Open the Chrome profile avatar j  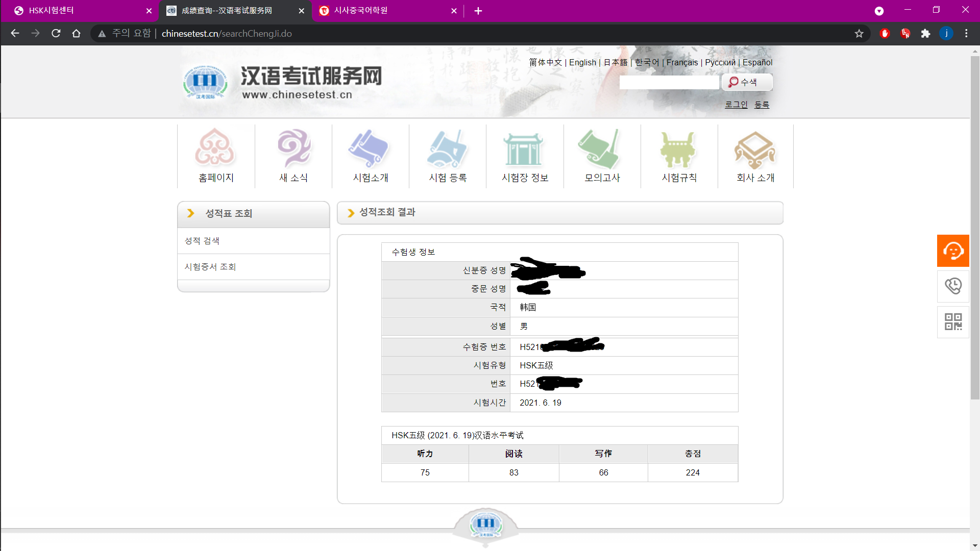click(x=946, y=34)
